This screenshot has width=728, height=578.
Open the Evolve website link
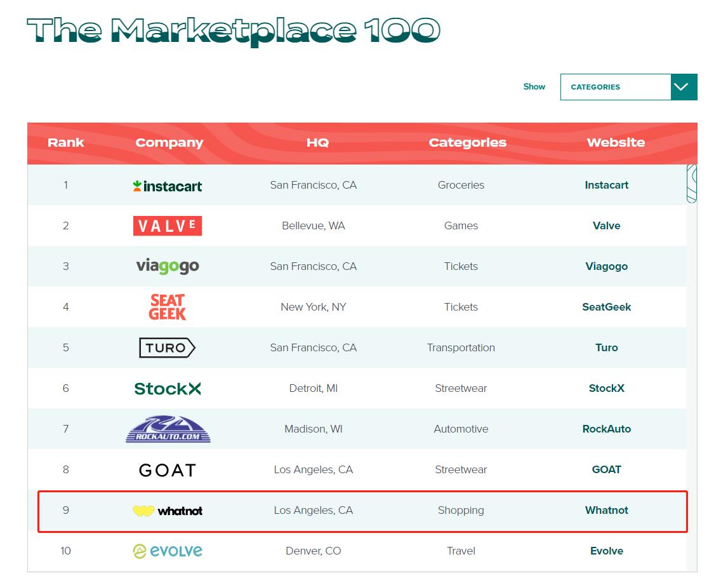[x=606, y=551]
